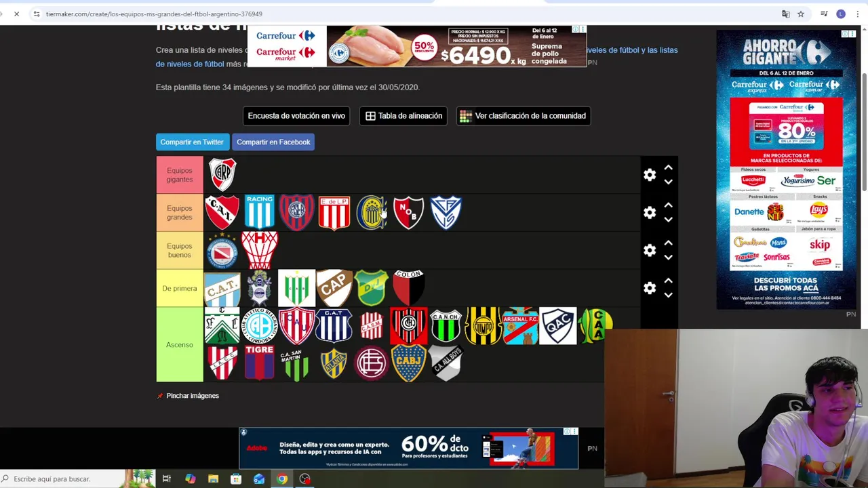The image size is (868, 488).
Task: Select the Atlanta crest
Action: [334, 364]
